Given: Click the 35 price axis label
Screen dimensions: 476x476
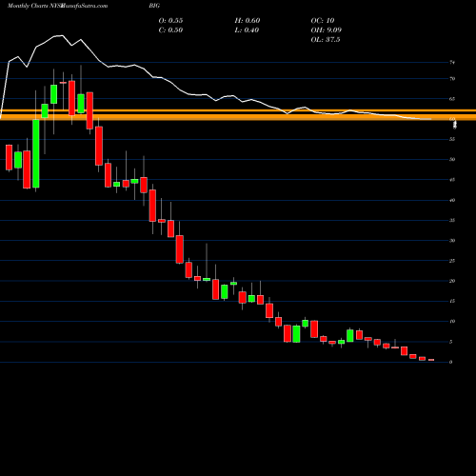Looking at the screenshot, I should click(452, 220).
